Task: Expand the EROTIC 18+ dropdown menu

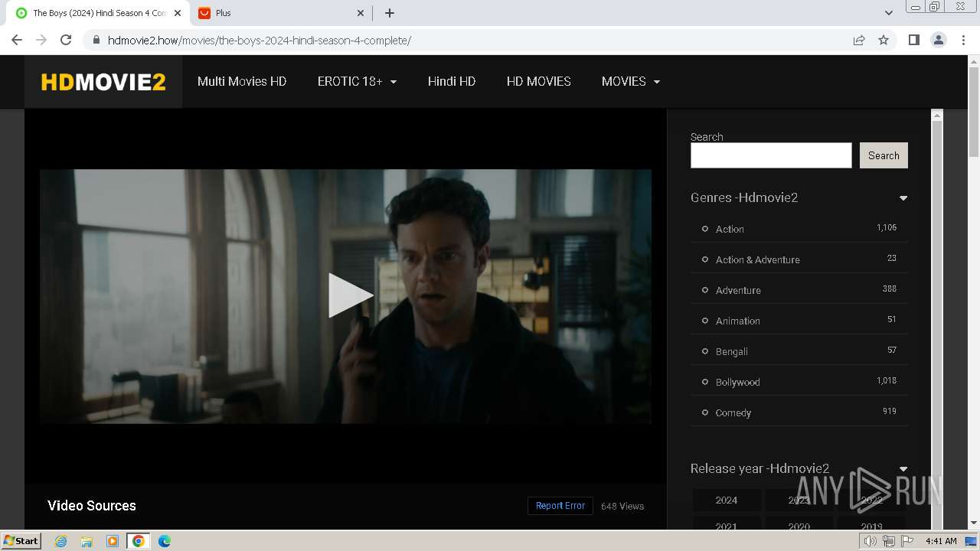Action: [357, 81]
